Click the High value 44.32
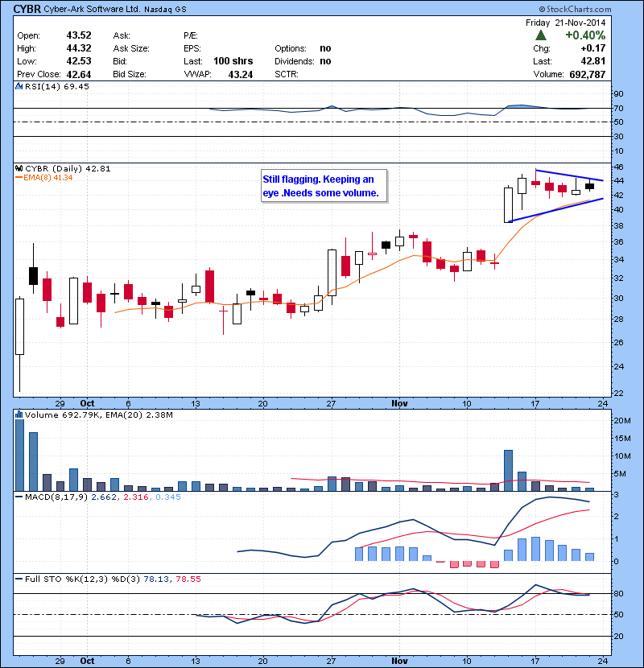The image size is (644, 668). [79, 48]
